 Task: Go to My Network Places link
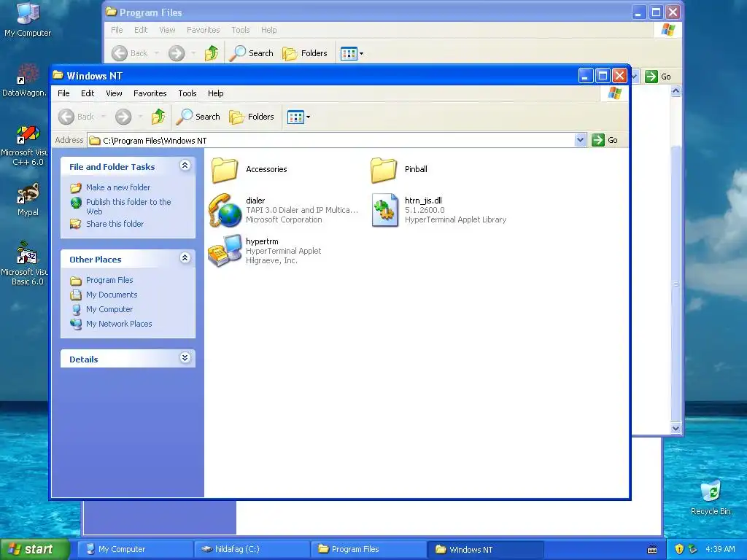click(x=119, y=324)
